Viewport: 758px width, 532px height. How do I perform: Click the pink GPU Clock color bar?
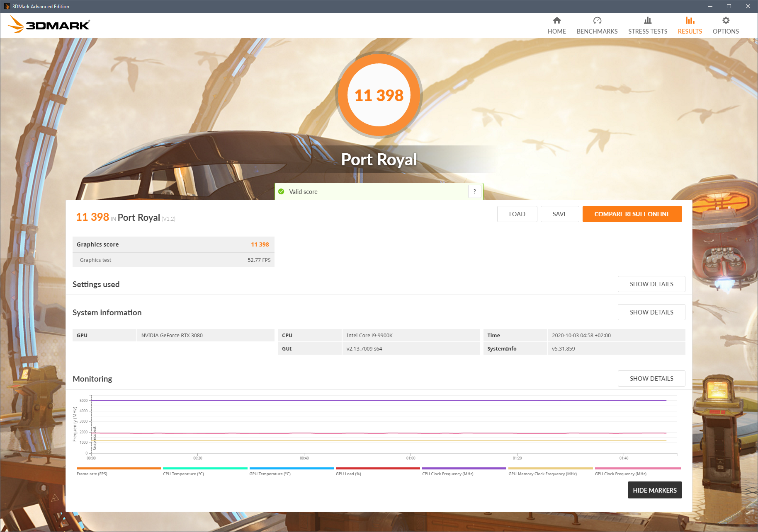click(x=638, y=469)
